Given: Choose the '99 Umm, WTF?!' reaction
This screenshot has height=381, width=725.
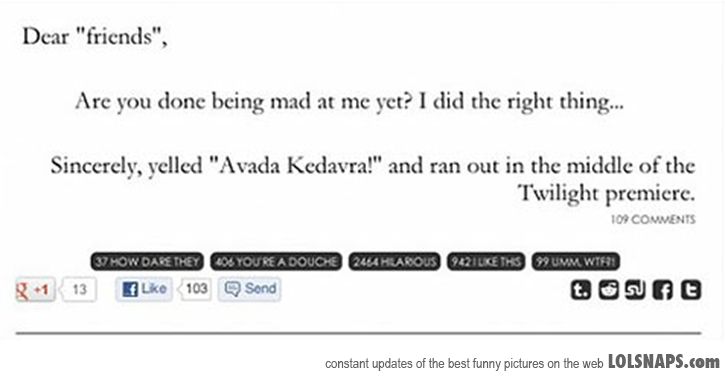Looking at the screenshot, I should tap(576, 262).
